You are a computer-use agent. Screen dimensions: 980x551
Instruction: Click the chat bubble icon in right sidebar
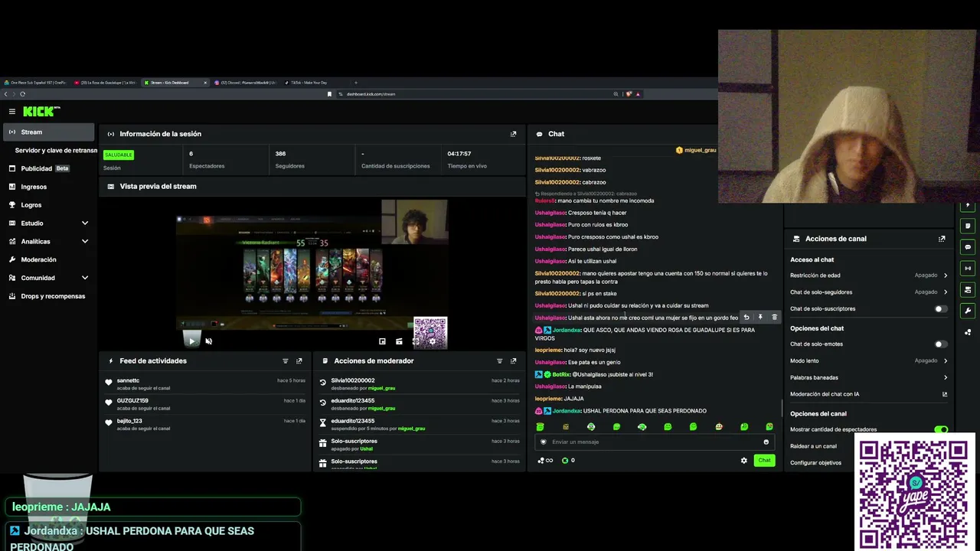click(x=969, y=247)
